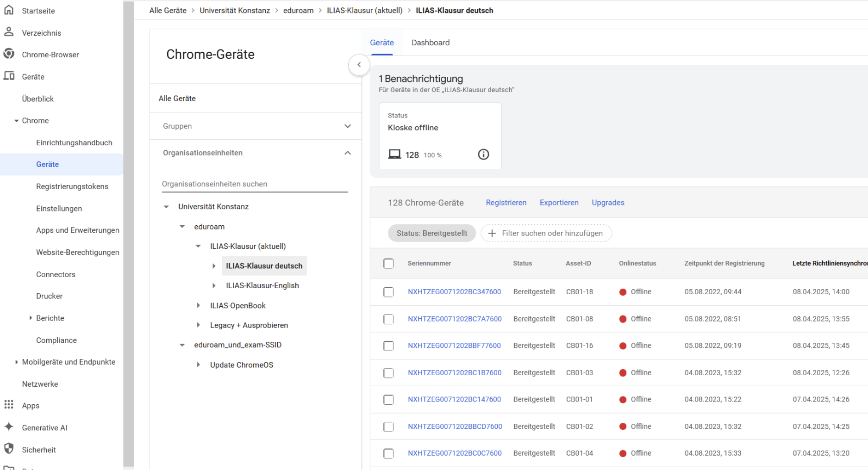Open device NXHTZEG0071202BC147600 serial link
The height and width of the screenshot is (470, 868).
pyautogui.click(x=454, y=399)
